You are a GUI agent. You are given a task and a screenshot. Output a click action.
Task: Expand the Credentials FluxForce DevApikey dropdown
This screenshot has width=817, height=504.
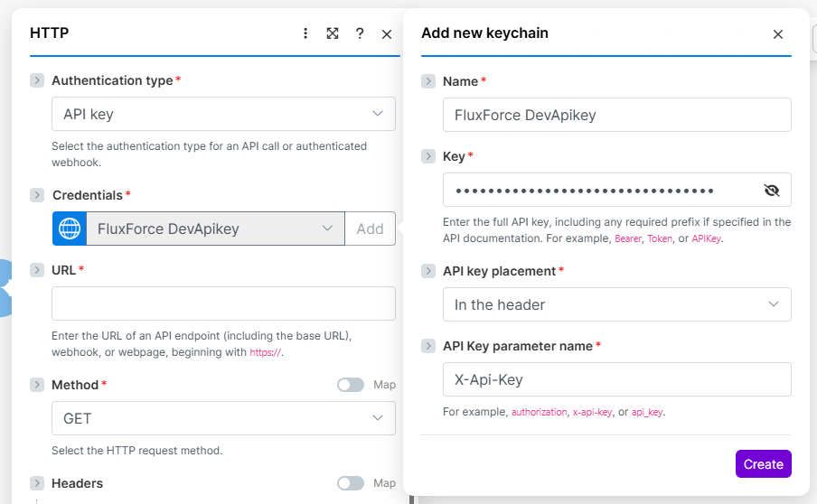pos(215,229)
